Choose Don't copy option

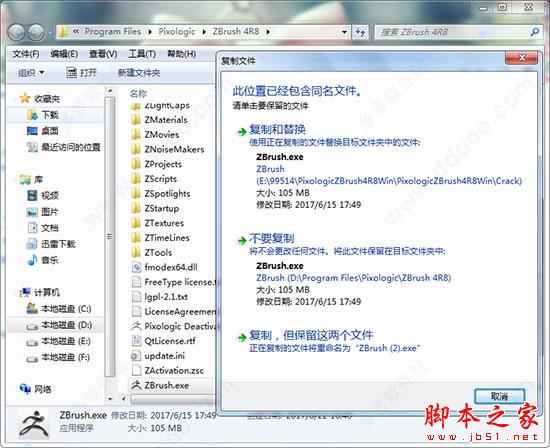click(272, 239)
